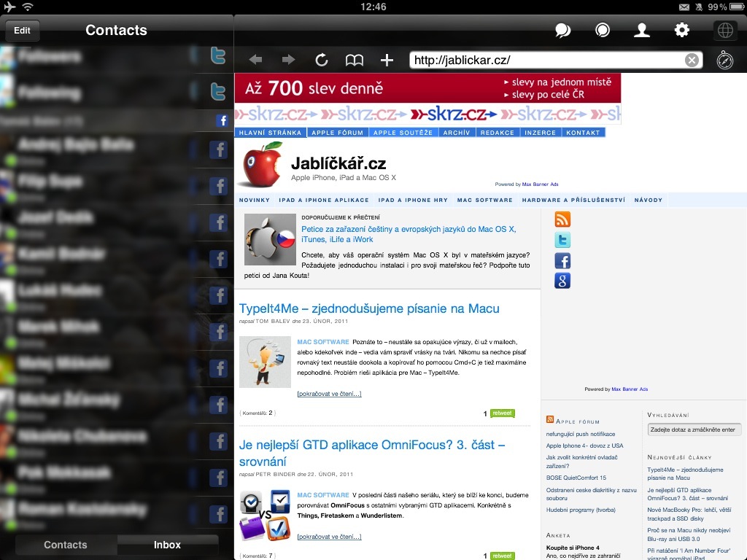Click the green retweet button for TypeIt4Me
The height and width of the screenshot is (560, 747).
point(502,413)
